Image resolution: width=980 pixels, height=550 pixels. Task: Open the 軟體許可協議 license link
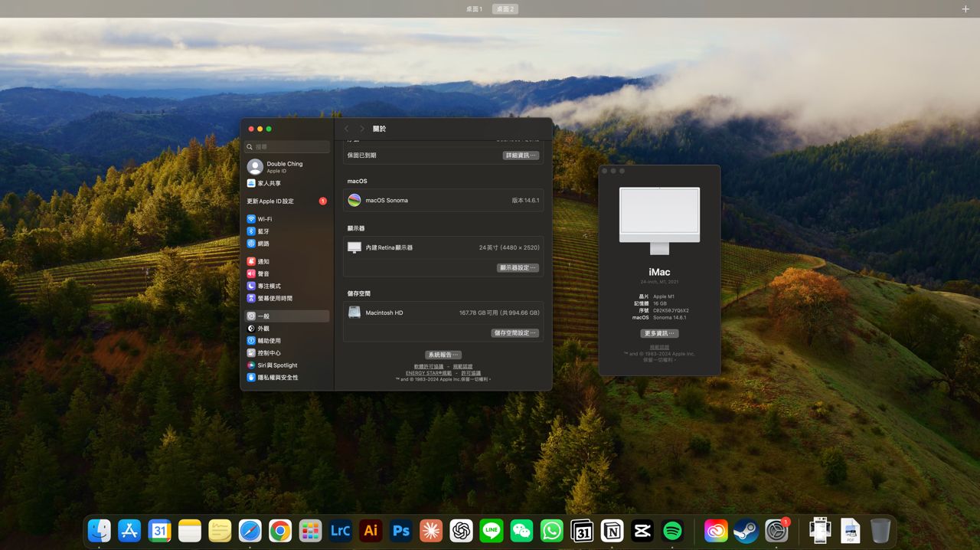click(429, 367)
